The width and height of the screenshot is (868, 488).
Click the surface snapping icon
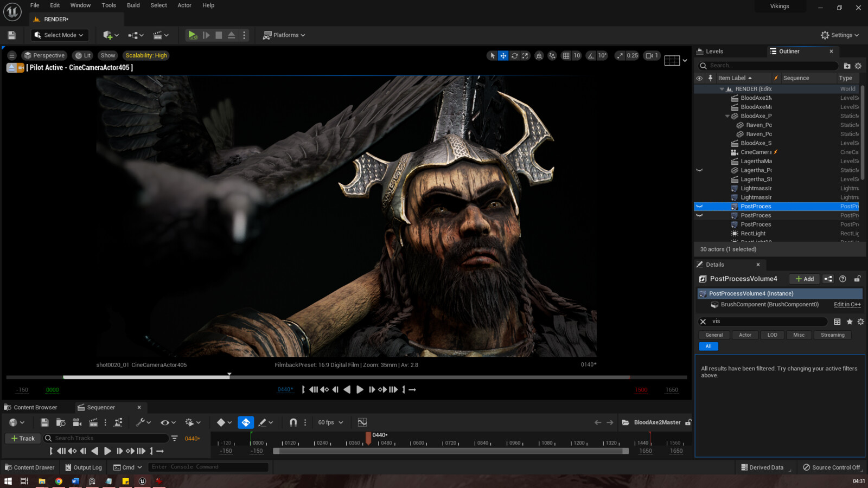click(552, 55)
